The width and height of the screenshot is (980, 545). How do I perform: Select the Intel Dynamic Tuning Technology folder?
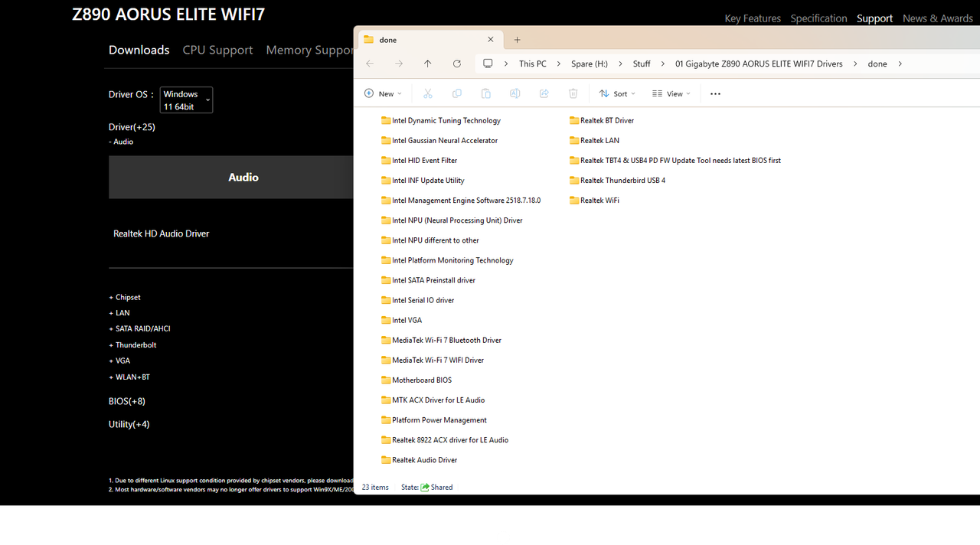coord(441,120)
